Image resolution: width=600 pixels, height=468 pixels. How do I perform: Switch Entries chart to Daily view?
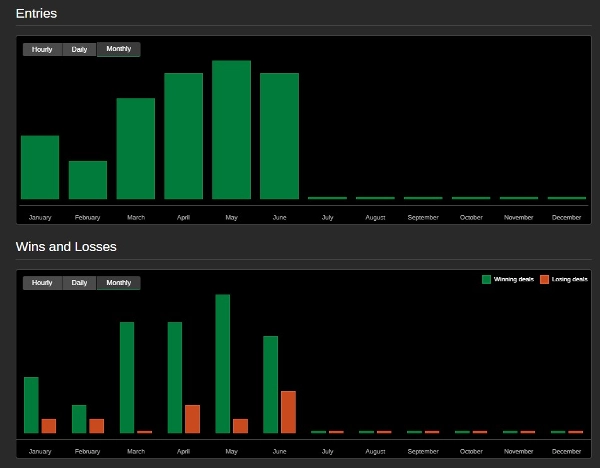[79, 49]
